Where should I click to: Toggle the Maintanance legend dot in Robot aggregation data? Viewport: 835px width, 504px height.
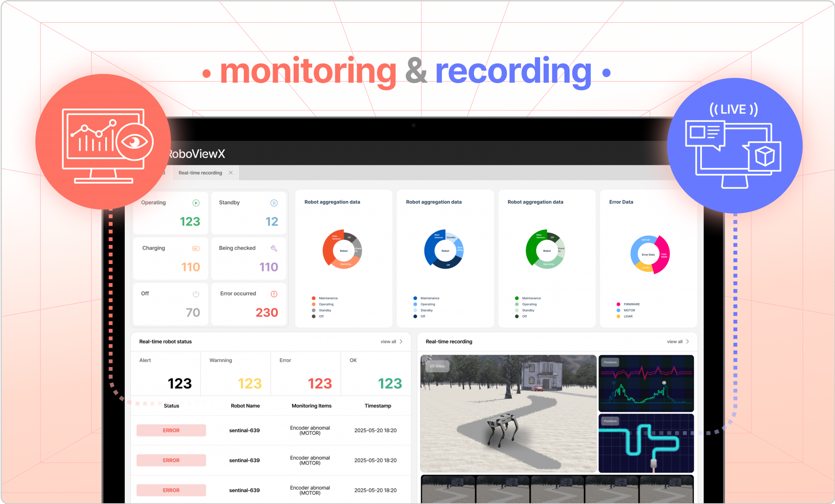coord(313,298)
